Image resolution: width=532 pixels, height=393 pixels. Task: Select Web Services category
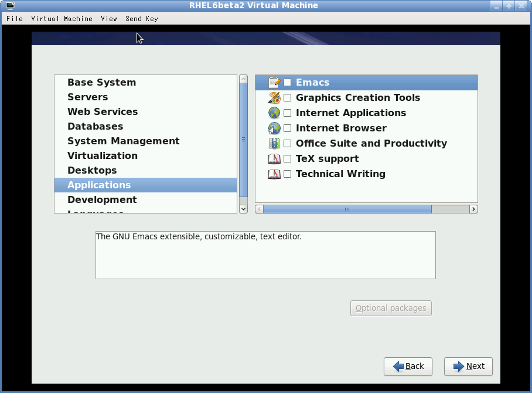pos(145,112)
